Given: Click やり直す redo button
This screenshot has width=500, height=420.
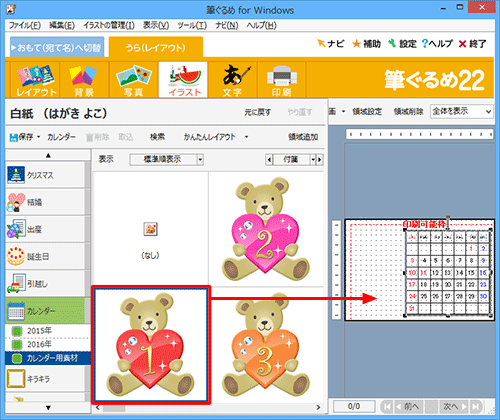Looking at the screenshot, I should tap(300, 112).
